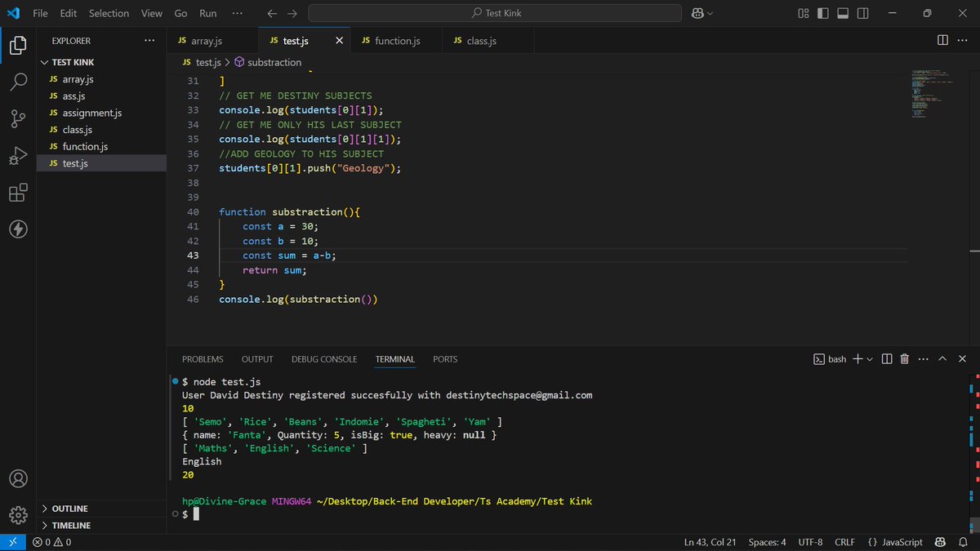Open terminal panel more actions ellipsis
This screenshot has width=980, height=551.
coord(924,359)
